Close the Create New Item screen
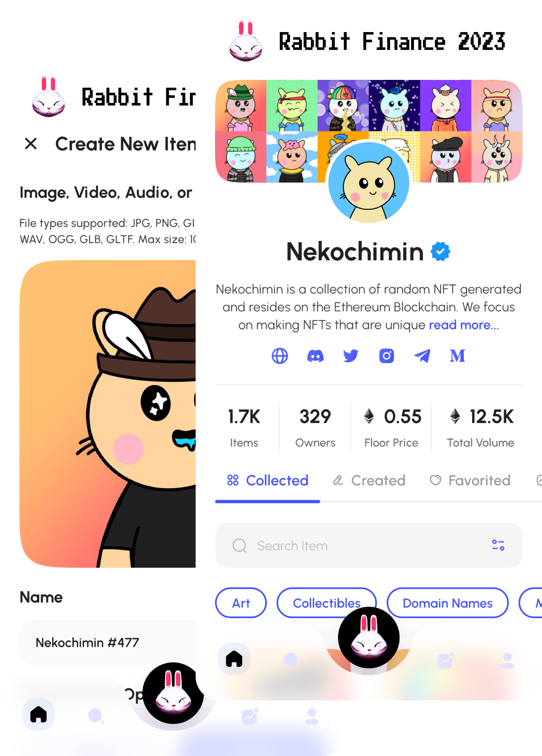 (31, 144)
